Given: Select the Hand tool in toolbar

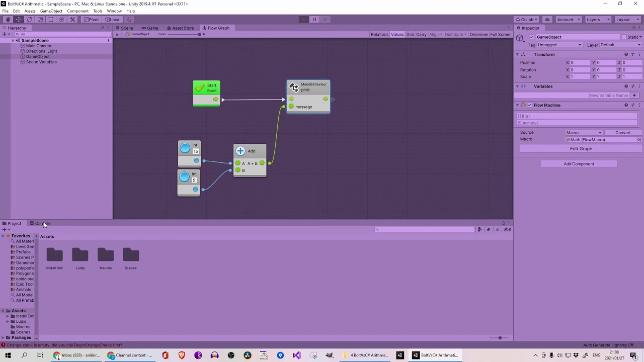Looking at the screenshot, I should click(x=8, y=20).
